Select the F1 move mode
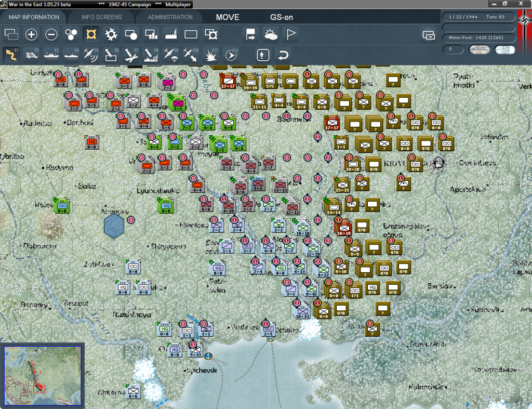This screenshot has height=409, width=532. pyautogui.click(x=11, y=55)
